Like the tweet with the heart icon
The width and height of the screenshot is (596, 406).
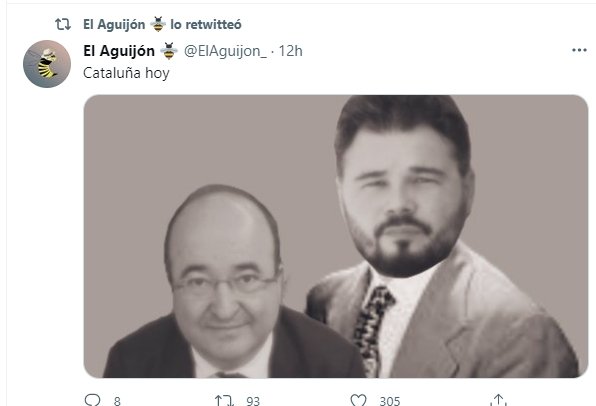(x=358, y=400)
